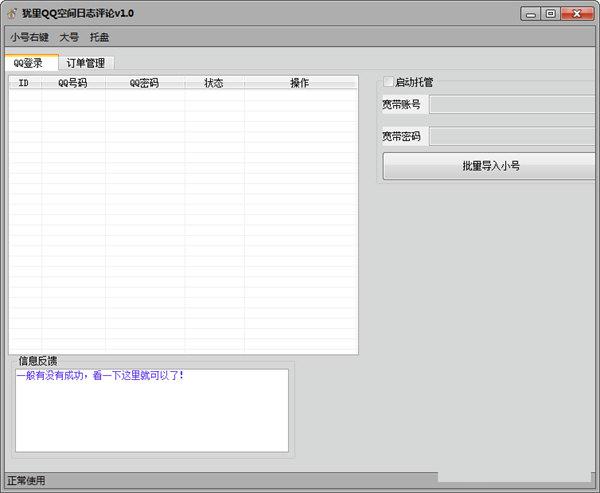
Task: Close the application window
Action: pyautogui.click(x=577, y=14)
